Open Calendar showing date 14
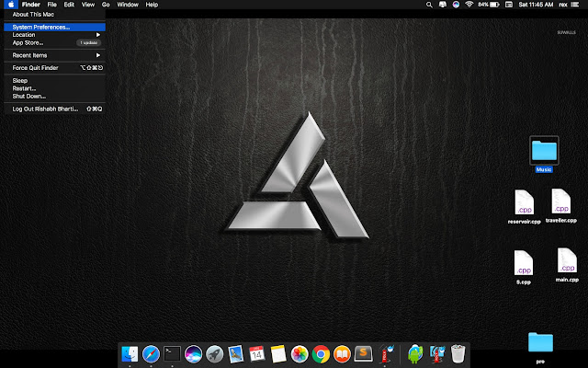The height and width of the screenshot is (368, 588). coord(257,353)
